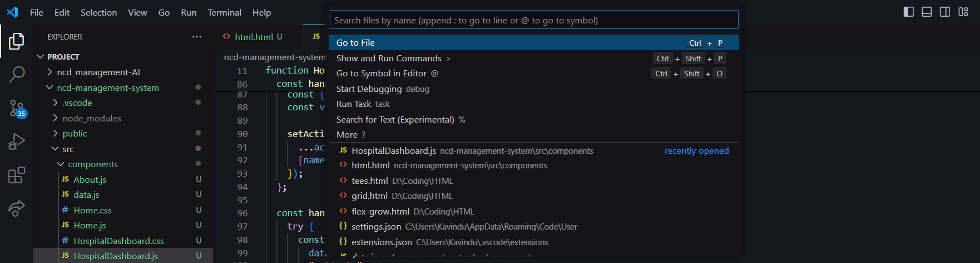This screenshot has height=263, width=980.
Task: Select HospitalDashboard.js in the explorer tree
Action: pos(123,256)
